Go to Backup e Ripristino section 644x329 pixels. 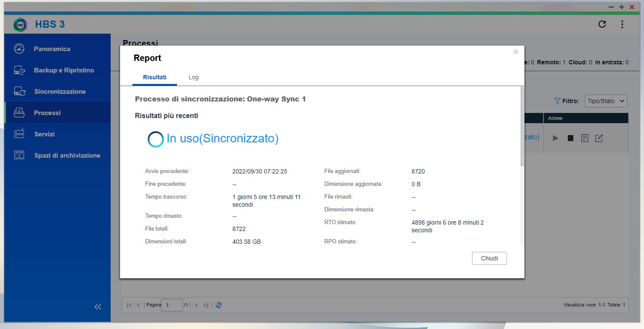pos(64,70)
